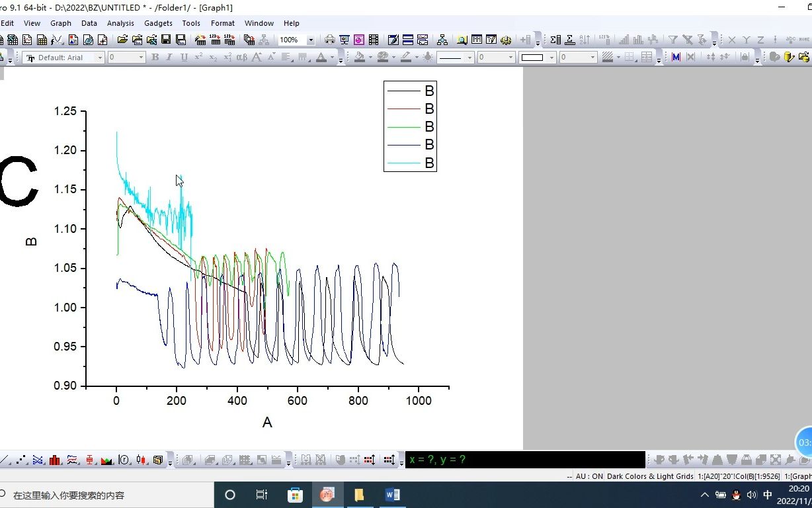Select the scatter plot tool icon

pyautogui.click(x=22, y=460)
